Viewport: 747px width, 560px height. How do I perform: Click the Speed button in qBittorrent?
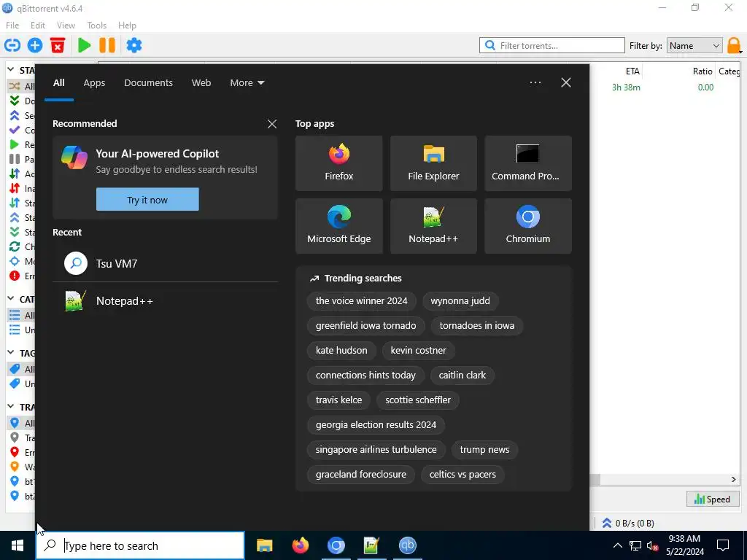click(x=713, y=499)
